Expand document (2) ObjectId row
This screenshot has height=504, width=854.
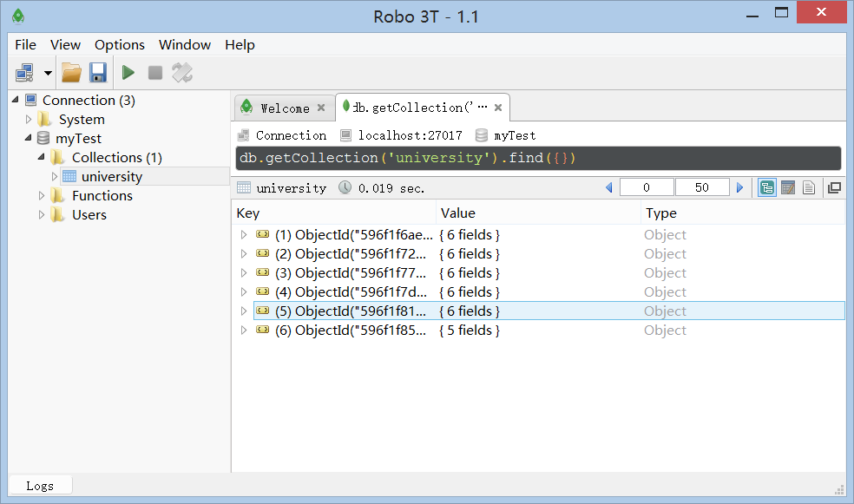tap(244, 253)
